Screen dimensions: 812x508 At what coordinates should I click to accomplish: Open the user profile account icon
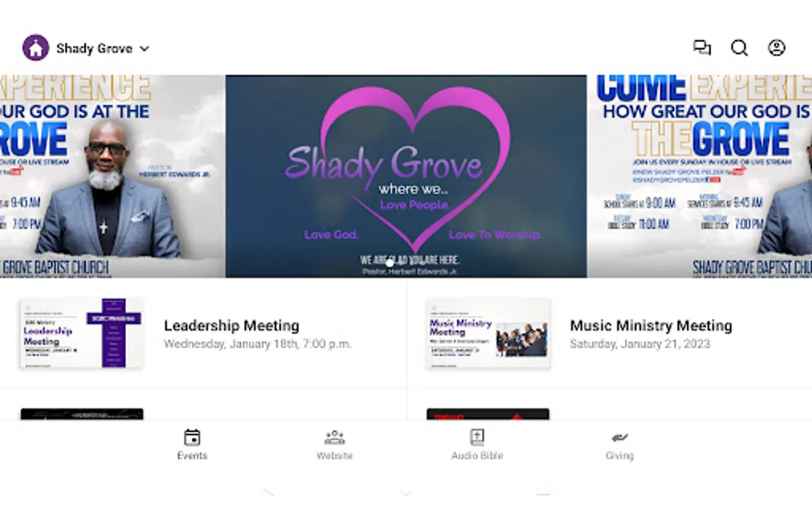(776, 47)
